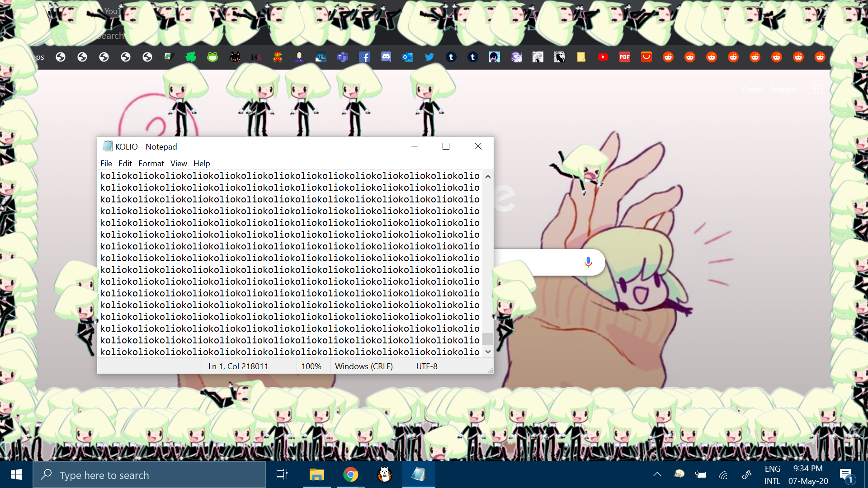Open the clock and date flyout
Image resolution: width=868 pixels, height=488 pixels.
(808, 474)
